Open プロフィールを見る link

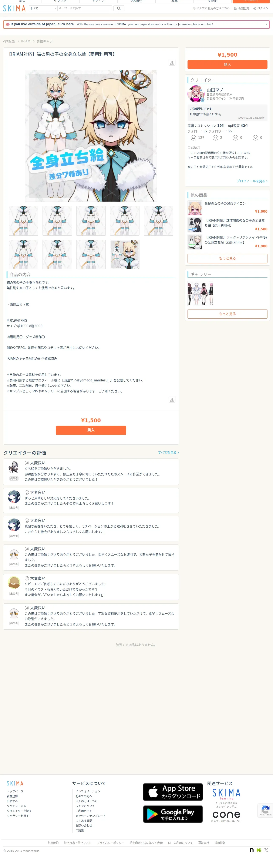(x=252, y=181)
